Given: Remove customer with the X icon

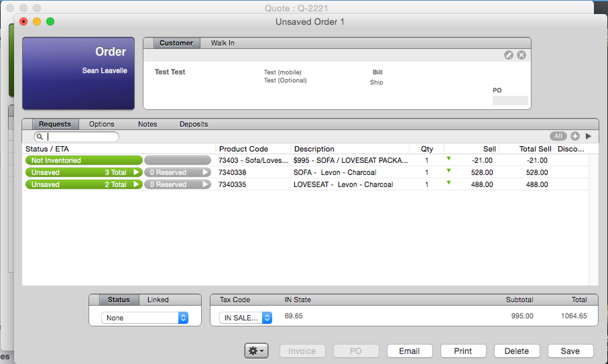Looking at the screenshot, I should pyautogui.click(x=522, y=55).
